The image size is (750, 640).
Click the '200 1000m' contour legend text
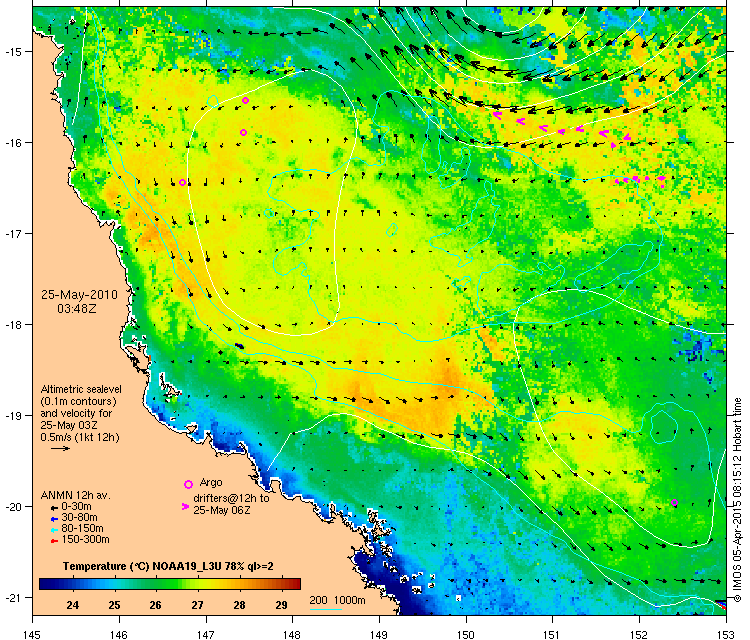[x=337, y=600]
